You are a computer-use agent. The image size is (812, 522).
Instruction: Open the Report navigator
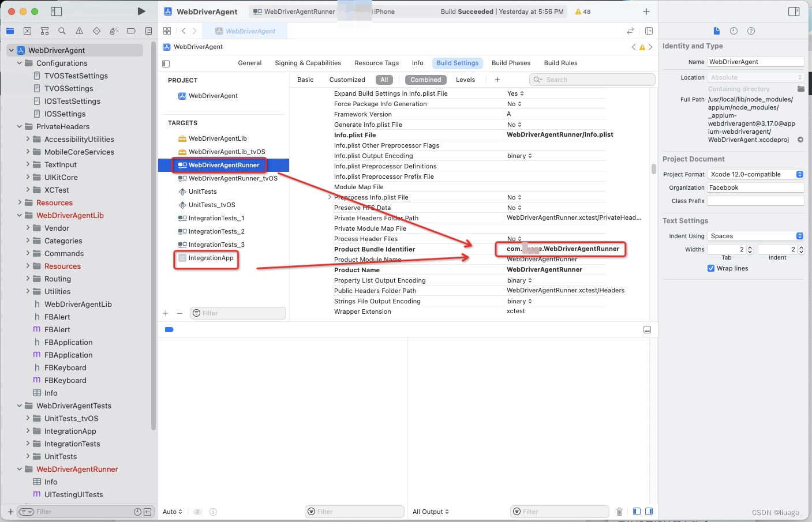pyautogui.click(x=148, y=31)
